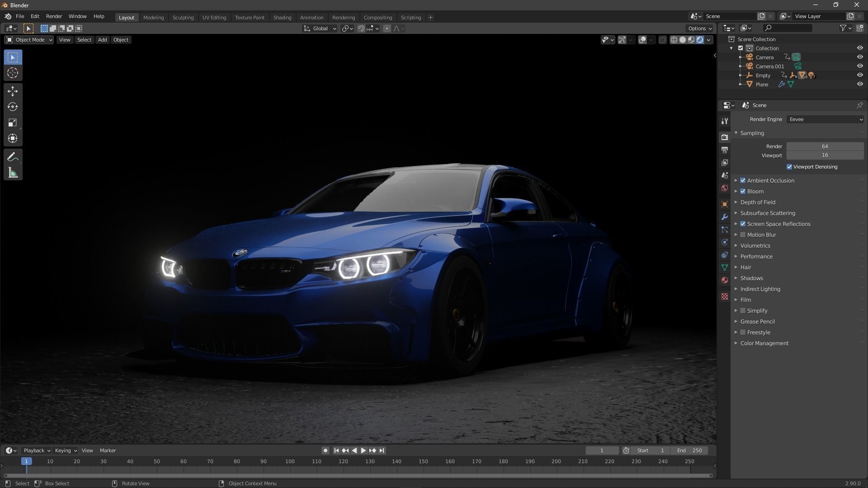Hide the Empty object in outliner

point(860,75)
